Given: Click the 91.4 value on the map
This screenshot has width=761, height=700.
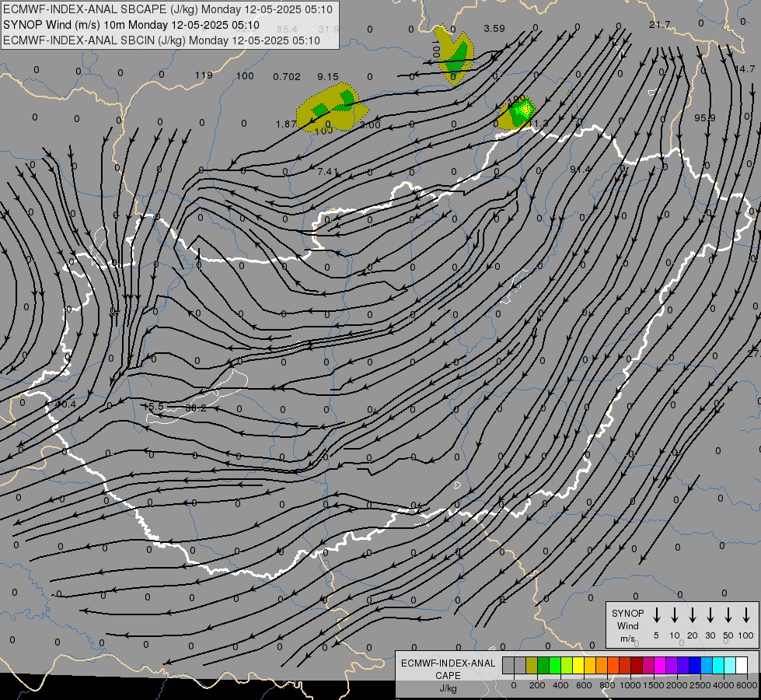Looking at the screenshot, I should pyautogui.click(x=580, y=169).
